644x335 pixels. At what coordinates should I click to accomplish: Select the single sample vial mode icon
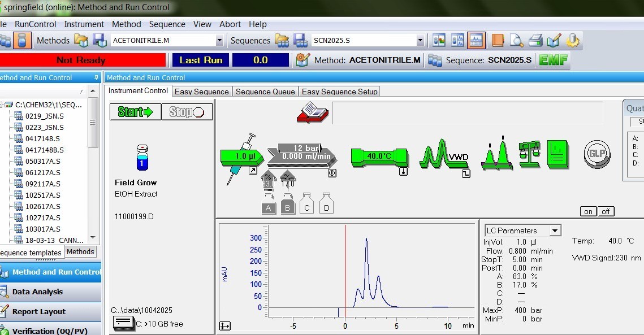[x=21, y=40]
